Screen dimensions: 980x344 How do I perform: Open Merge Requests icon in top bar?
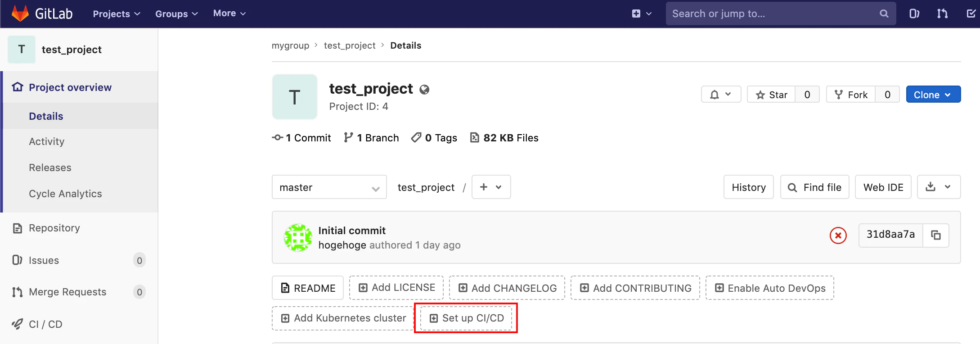942,14
